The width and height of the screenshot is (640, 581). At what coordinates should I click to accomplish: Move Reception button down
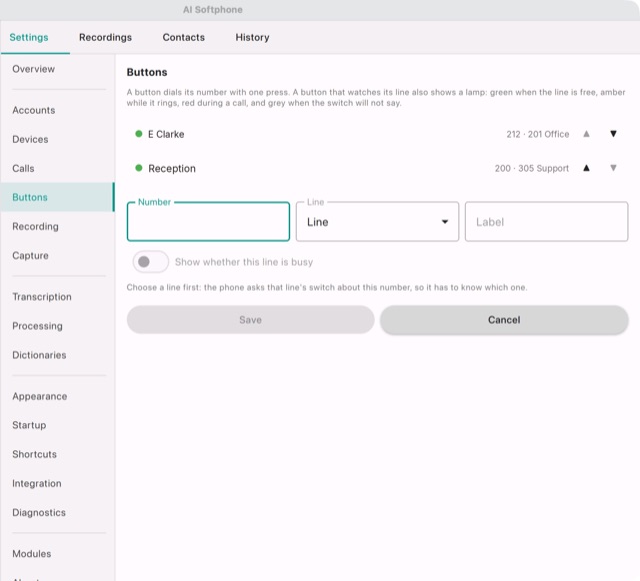(613, 168)
